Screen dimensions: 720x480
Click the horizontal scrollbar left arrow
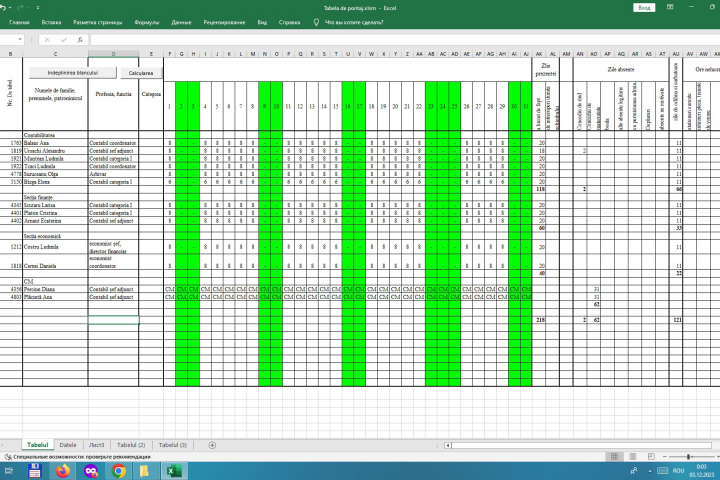(x=448, y=445)
